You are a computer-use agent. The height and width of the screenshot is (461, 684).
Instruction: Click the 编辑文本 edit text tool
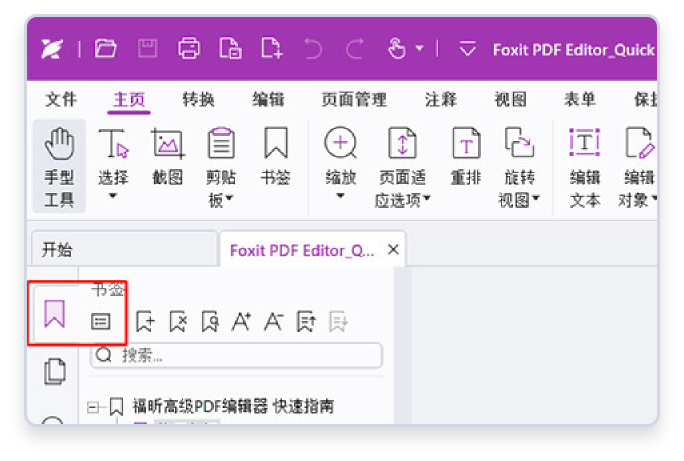585,166
